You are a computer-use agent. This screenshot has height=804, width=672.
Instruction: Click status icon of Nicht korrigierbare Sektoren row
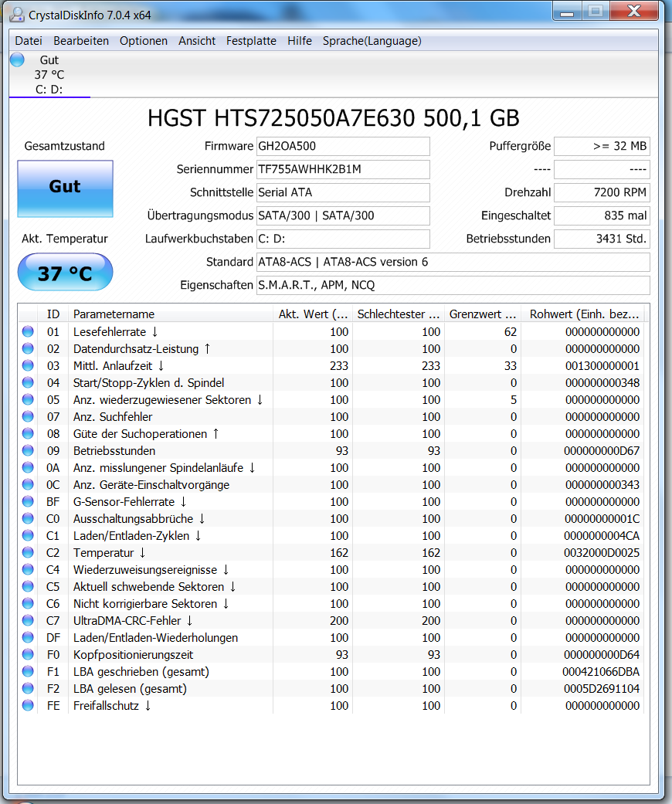tap(28, 603)
